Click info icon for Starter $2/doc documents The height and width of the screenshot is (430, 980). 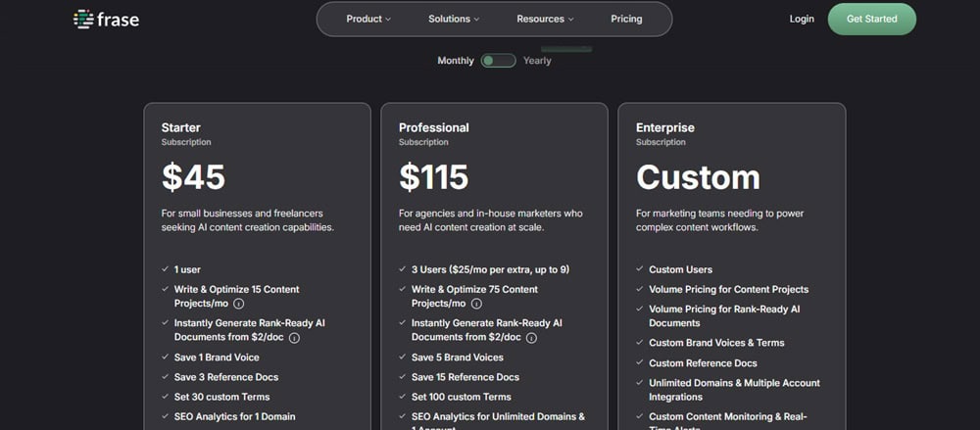(294, 338)
